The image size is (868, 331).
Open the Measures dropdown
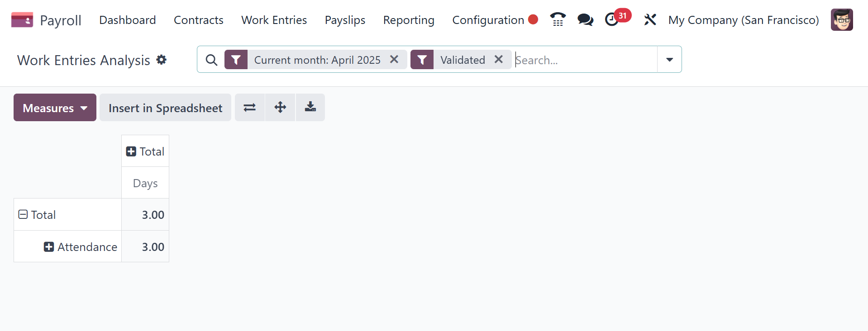(x=54, y=107)
